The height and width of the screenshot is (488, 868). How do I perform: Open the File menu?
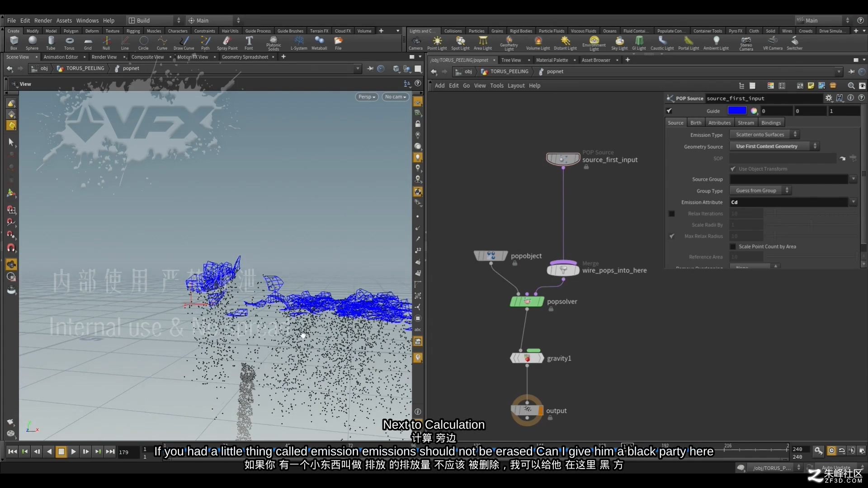coord(11,20)
